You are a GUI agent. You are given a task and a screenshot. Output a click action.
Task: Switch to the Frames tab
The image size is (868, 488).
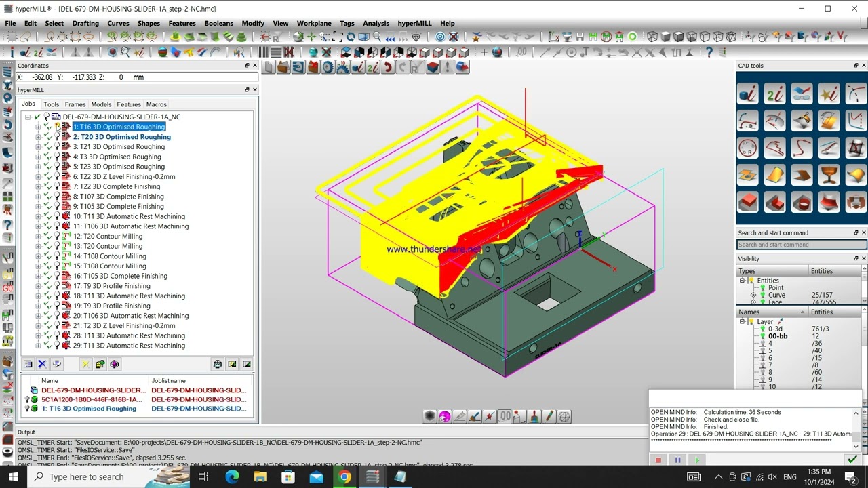[x=75, y=104]
